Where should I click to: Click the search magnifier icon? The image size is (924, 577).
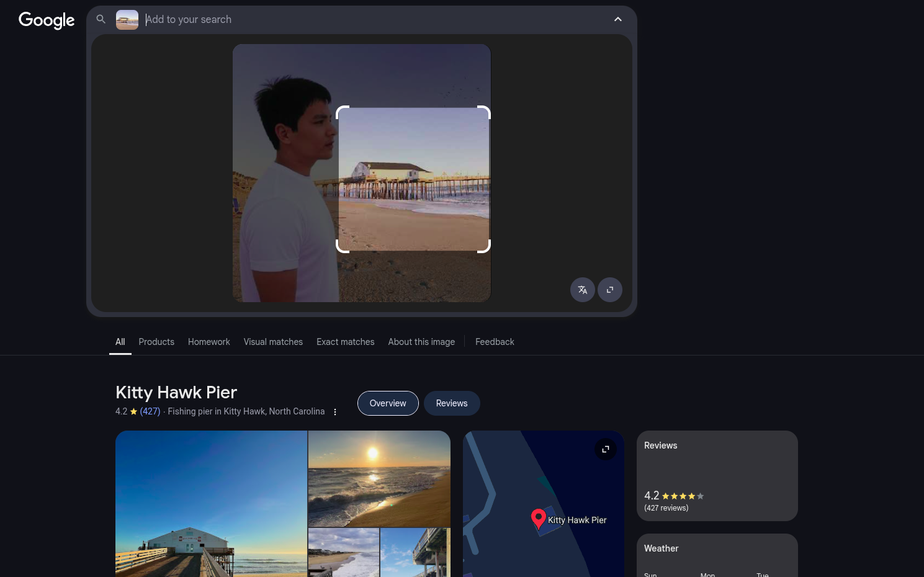click(101, 19)
